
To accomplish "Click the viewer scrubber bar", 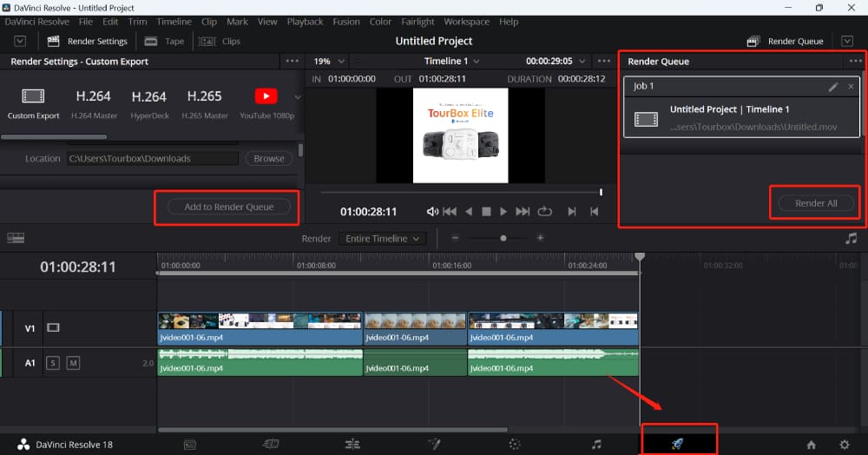I will point(461,192).
